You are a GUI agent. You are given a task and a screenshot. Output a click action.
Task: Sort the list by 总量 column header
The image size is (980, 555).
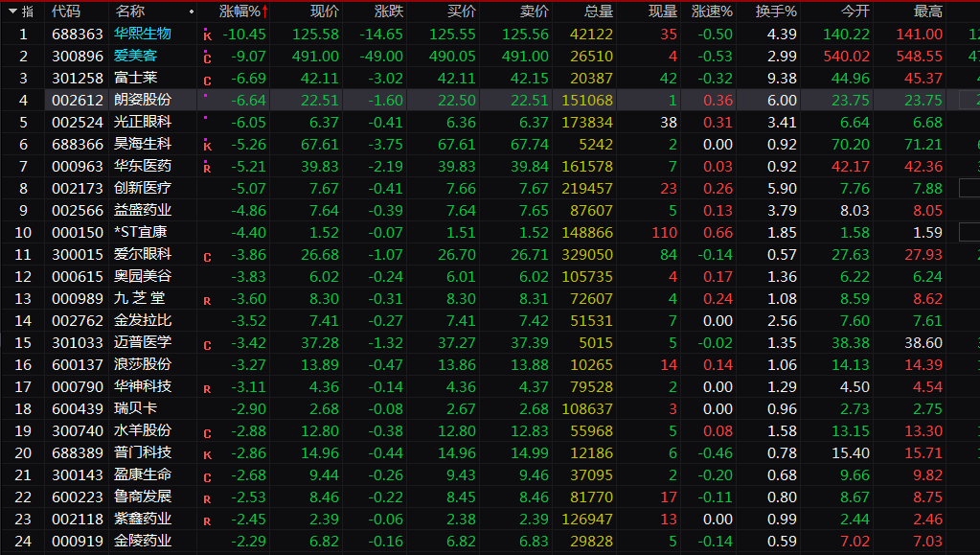599,12
